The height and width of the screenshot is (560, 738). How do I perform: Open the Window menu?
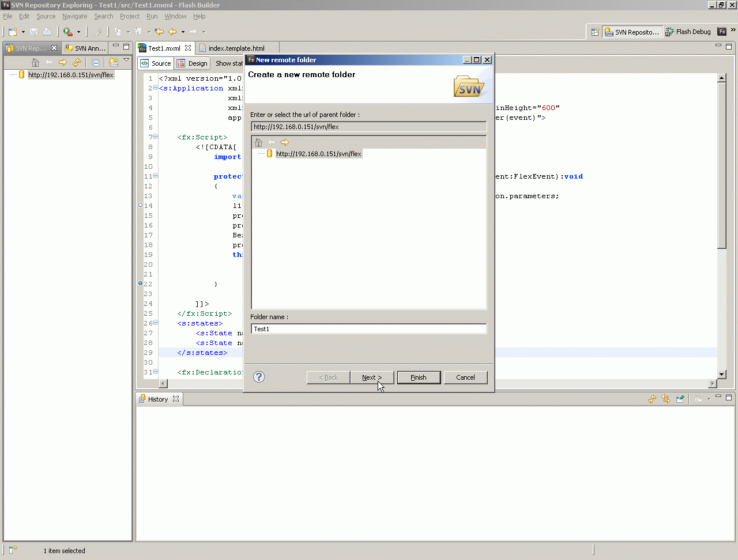175,16
